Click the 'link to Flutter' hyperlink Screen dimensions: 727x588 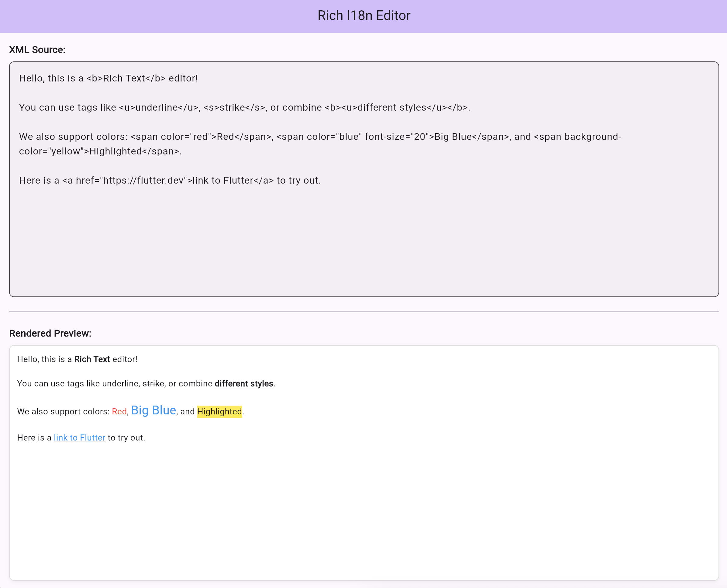[x=79, y=438]
